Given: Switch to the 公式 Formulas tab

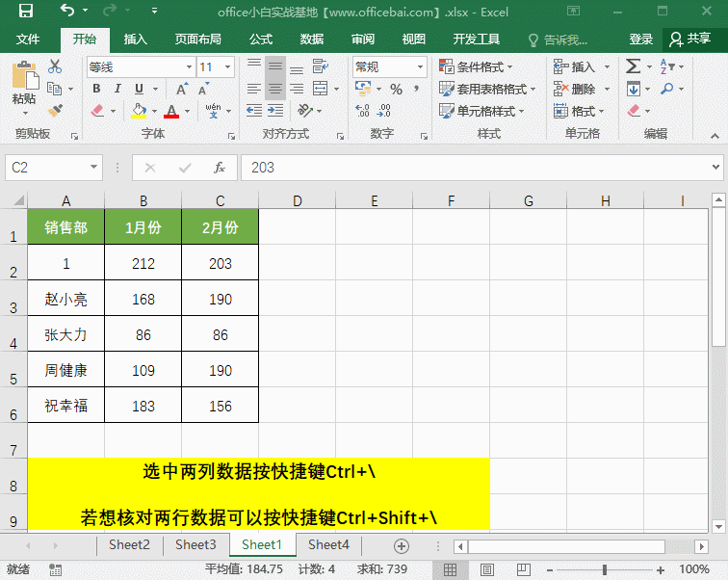Looking at the screenshot, I should point(261,40).
